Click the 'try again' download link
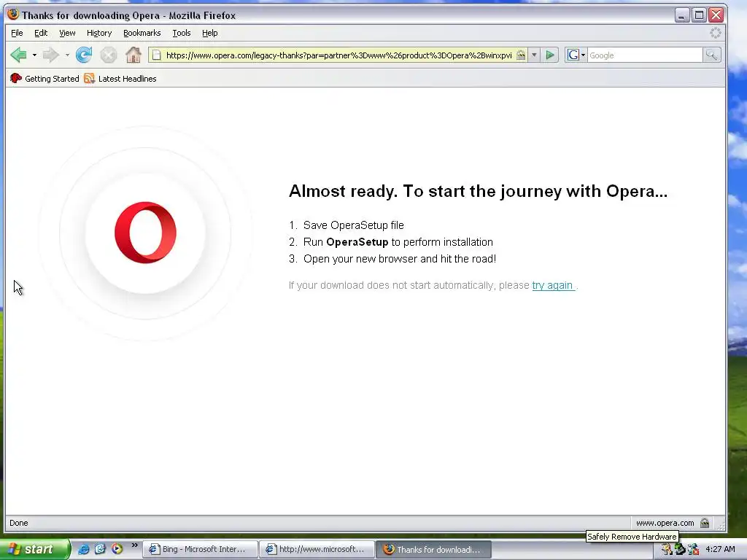The width and height of the screenshot is (747, 560). (x=553, y=285)
